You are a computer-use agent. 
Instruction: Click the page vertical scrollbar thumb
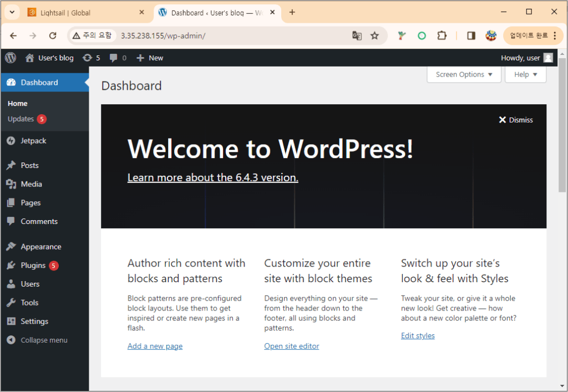562,125
